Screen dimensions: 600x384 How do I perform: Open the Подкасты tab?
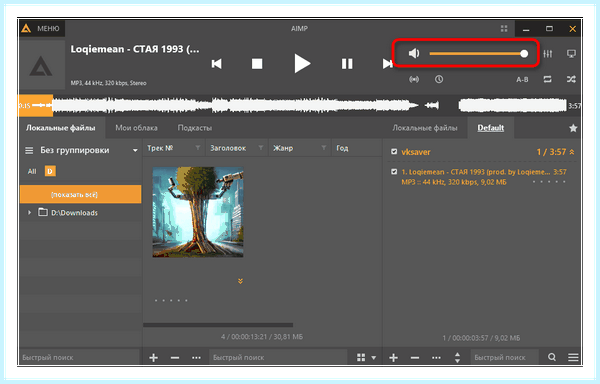click(195, 128)
